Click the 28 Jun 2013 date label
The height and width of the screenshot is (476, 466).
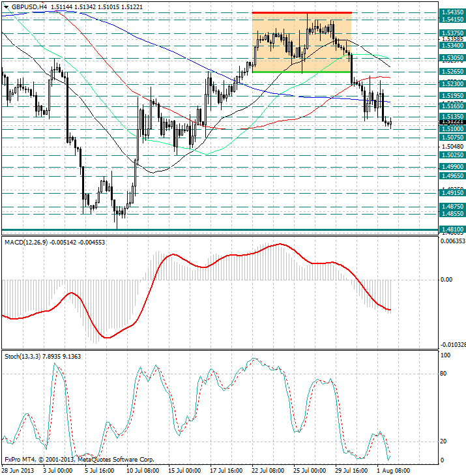click(18, 471)
